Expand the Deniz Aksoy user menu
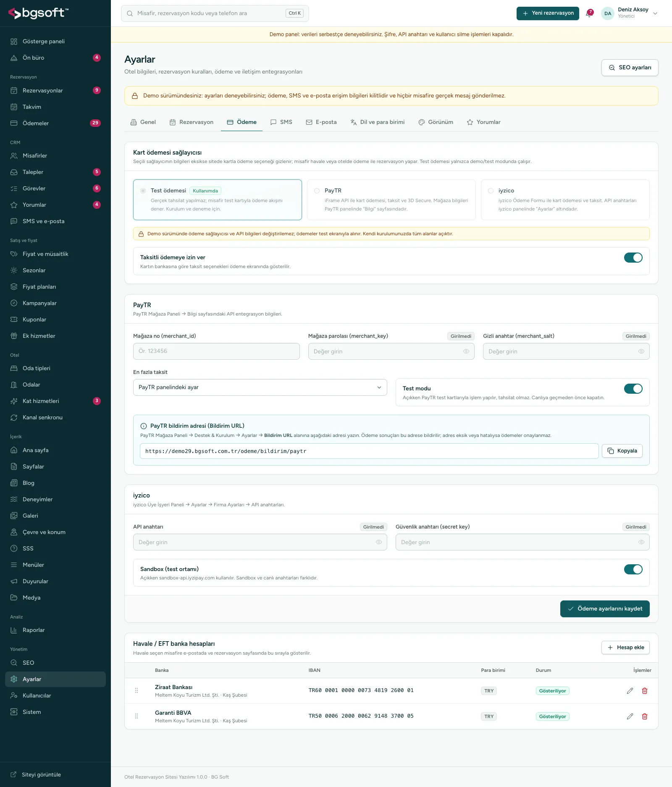Screen dimensions: 672x787 [x=630, y=13]
